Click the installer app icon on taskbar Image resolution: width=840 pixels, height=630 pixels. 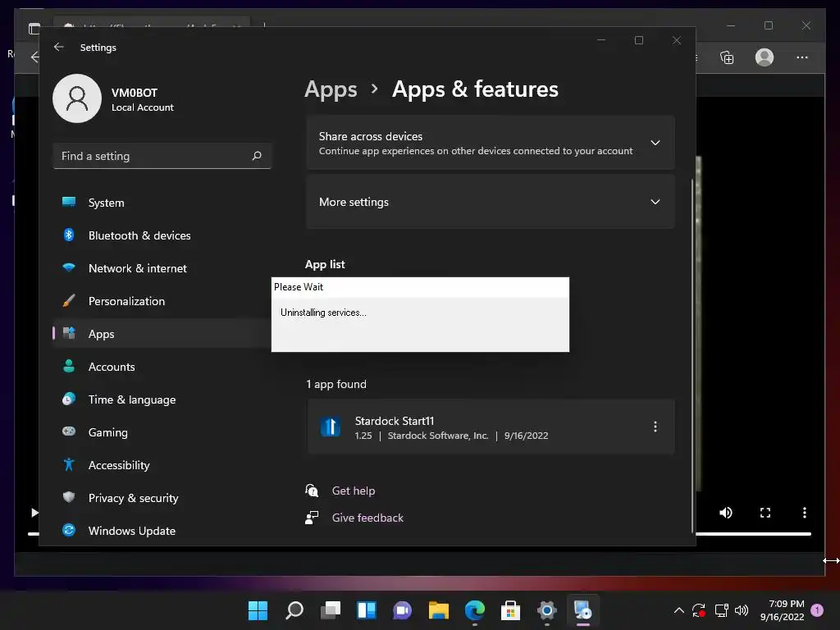pyautogui.click(x=583, y=610)
